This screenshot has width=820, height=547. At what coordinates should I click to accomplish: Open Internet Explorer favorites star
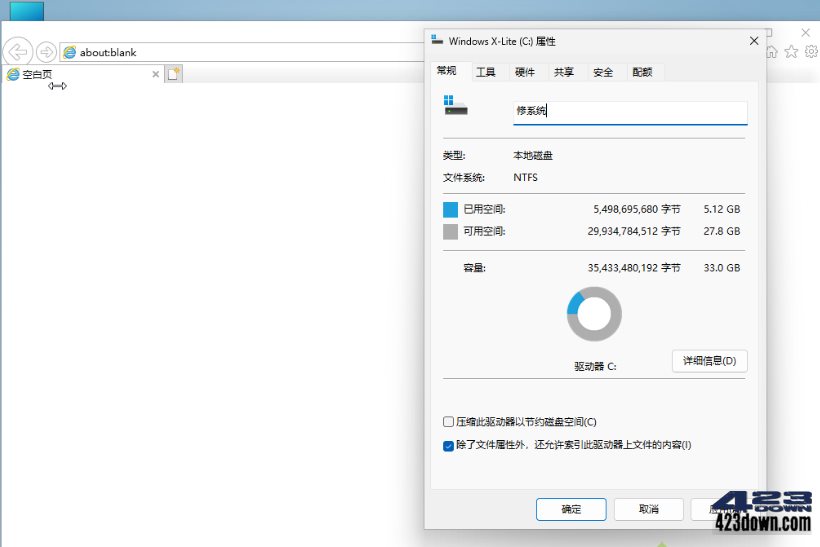point(791,52)
